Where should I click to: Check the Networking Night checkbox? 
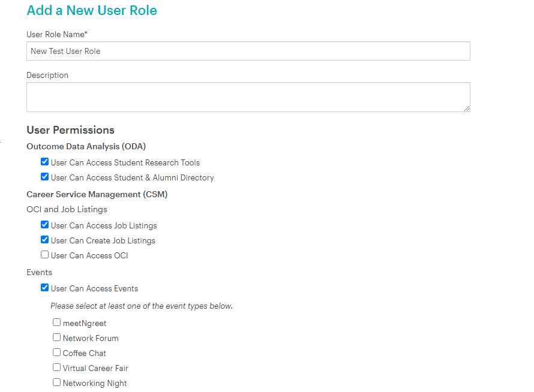57,382
